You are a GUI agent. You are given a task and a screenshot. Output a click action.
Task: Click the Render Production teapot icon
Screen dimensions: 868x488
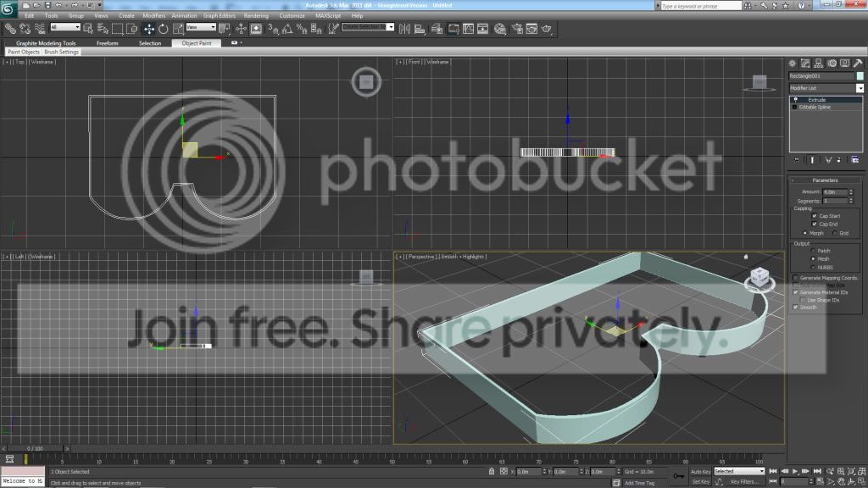click(x=547, y=29)
